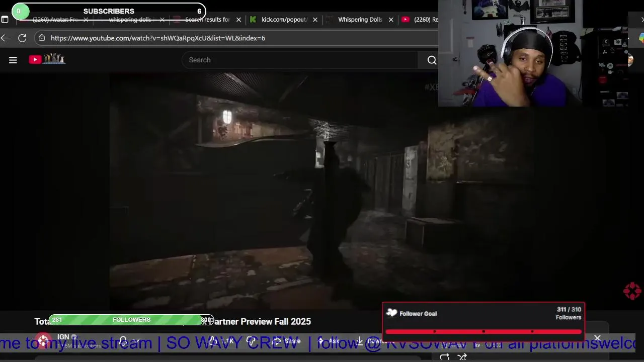Open the YouTube hamburger guide menu
The height and width of the screenshot is (362, 644).
tap(13, 60)
